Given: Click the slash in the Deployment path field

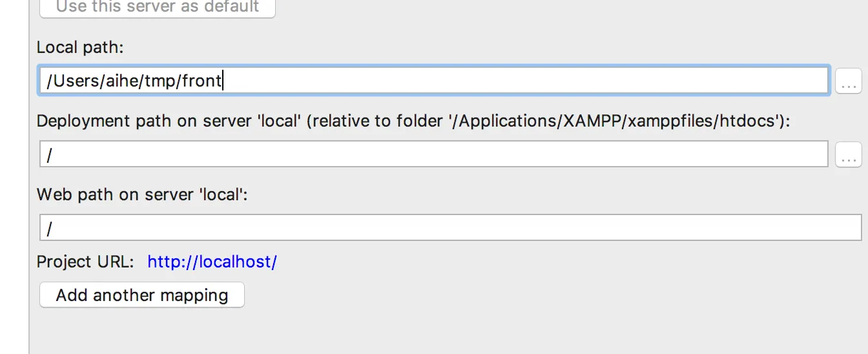Looking at the screenshot, I should [50, 155].
